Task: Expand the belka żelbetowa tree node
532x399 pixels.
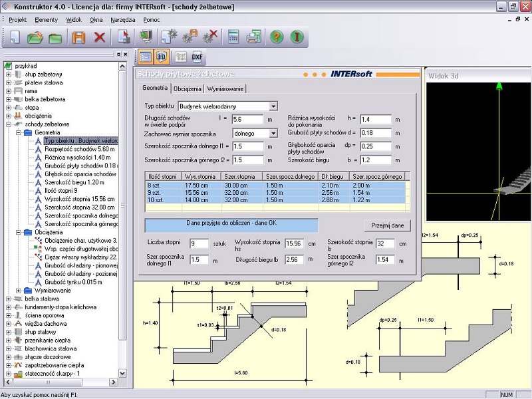Action: click(9, 99)
